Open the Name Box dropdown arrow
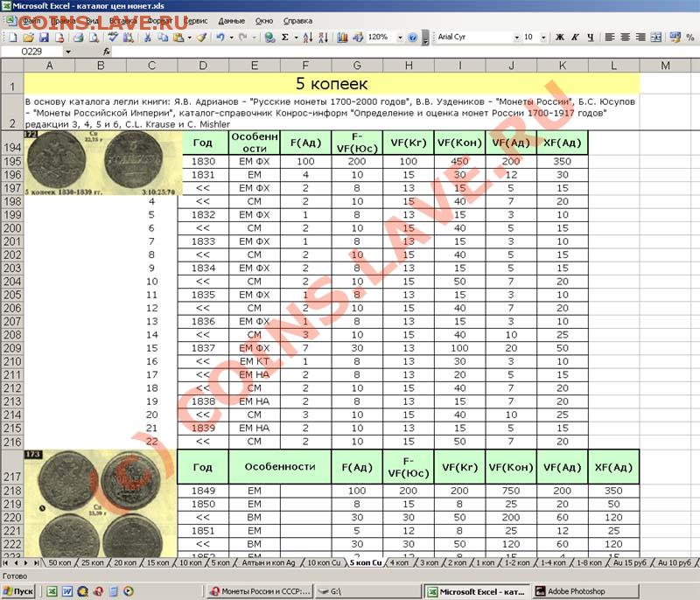The height and width of the screenshot is (600, 700). pyautogui.click(x=68, y=52)
